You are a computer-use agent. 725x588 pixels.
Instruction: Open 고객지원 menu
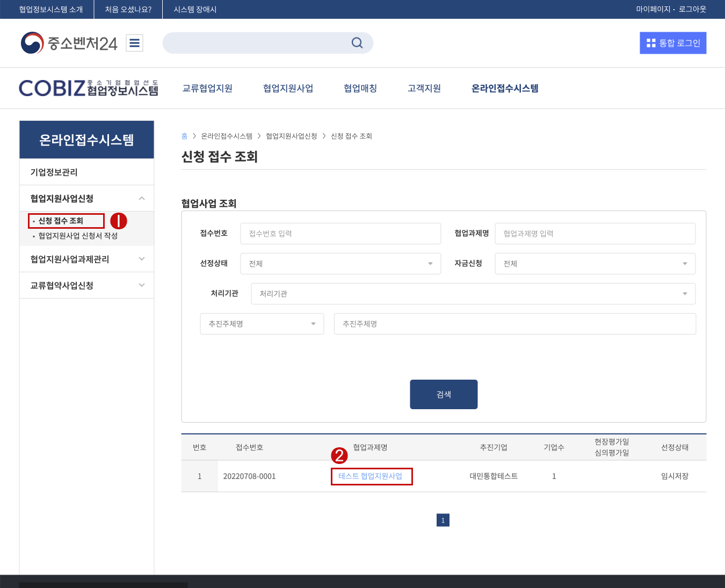click(424, 88)
